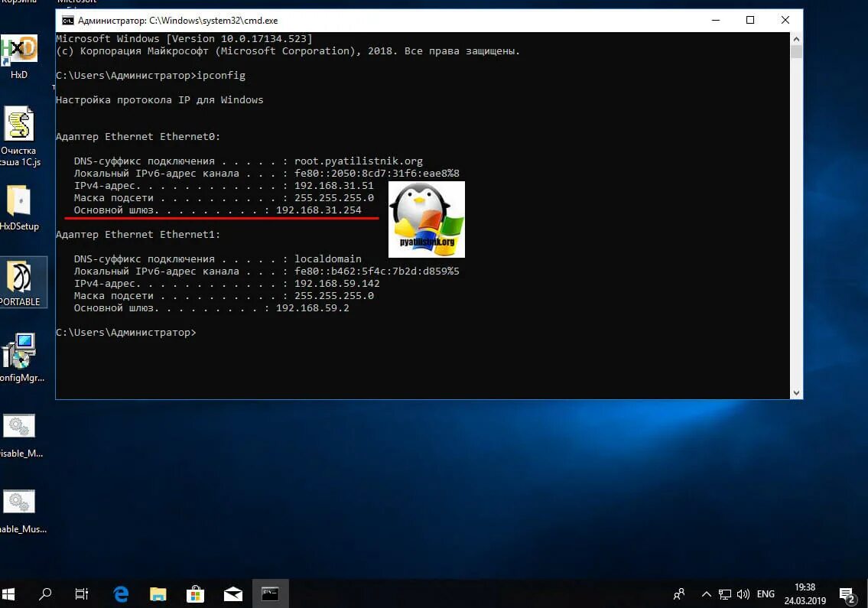This screenshot has height=608, width=868.
Task: Click the cmd taskbar button
Action: 270,594
